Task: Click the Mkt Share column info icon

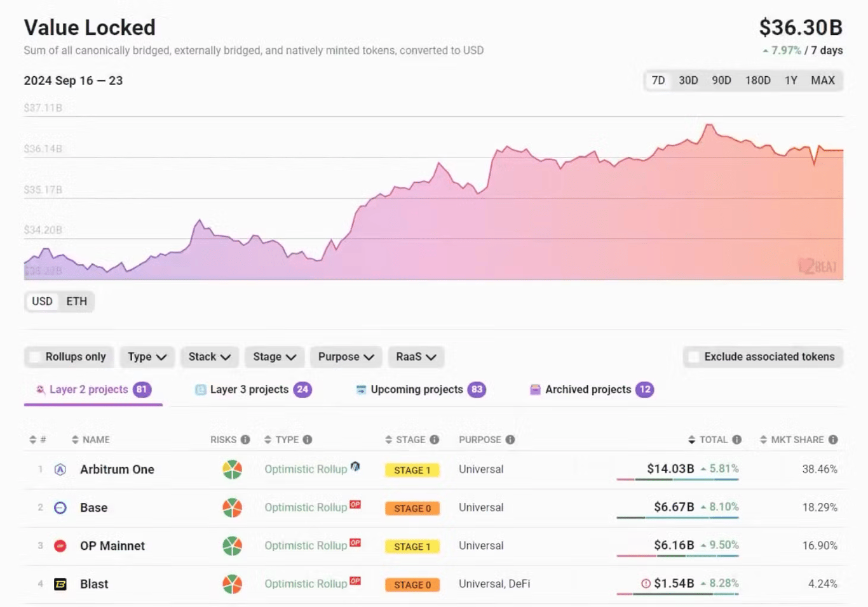Action: 833,439
